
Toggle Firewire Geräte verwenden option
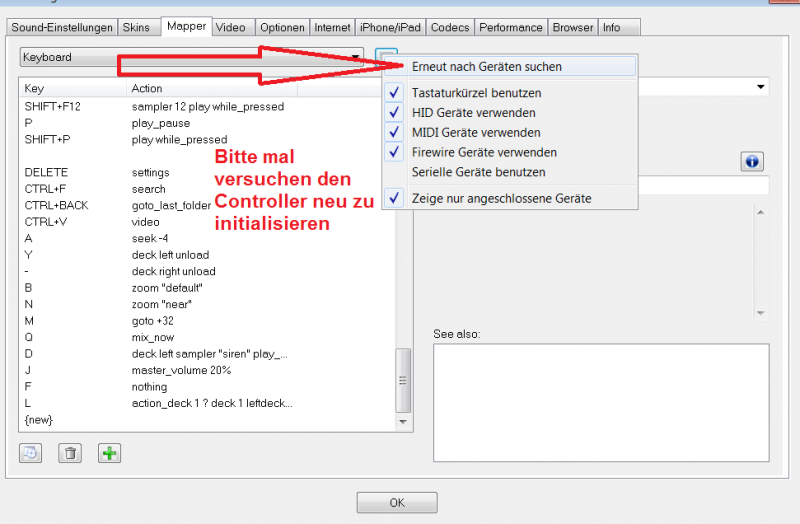coord(510,153)
